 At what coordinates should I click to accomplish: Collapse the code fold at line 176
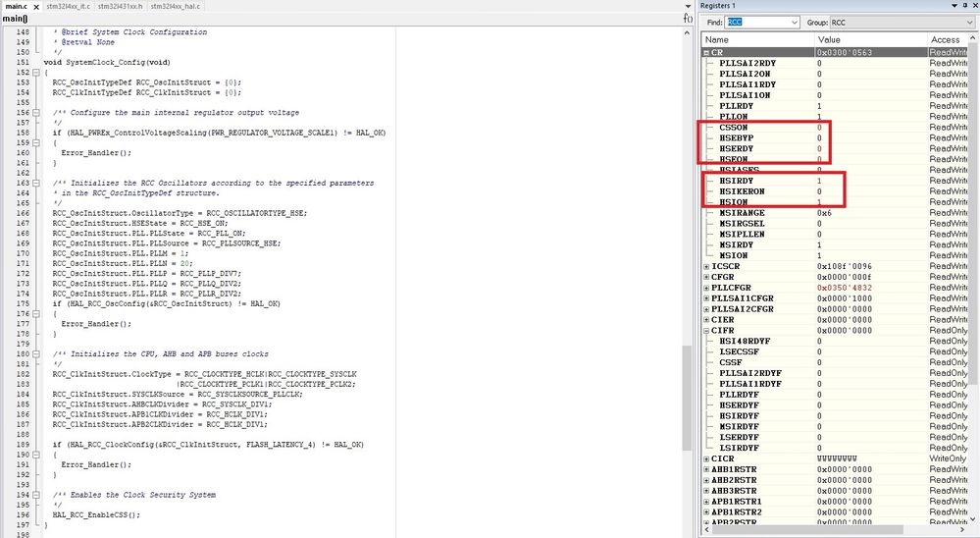37,313
